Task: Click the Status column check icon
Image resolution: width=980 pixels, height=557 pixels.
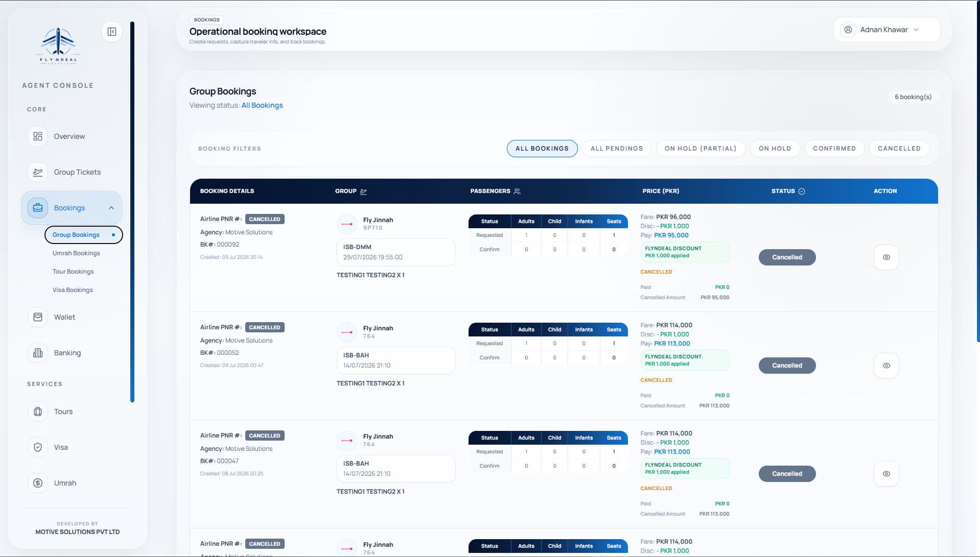Action: pyautogui.click(x=802, y=191)
